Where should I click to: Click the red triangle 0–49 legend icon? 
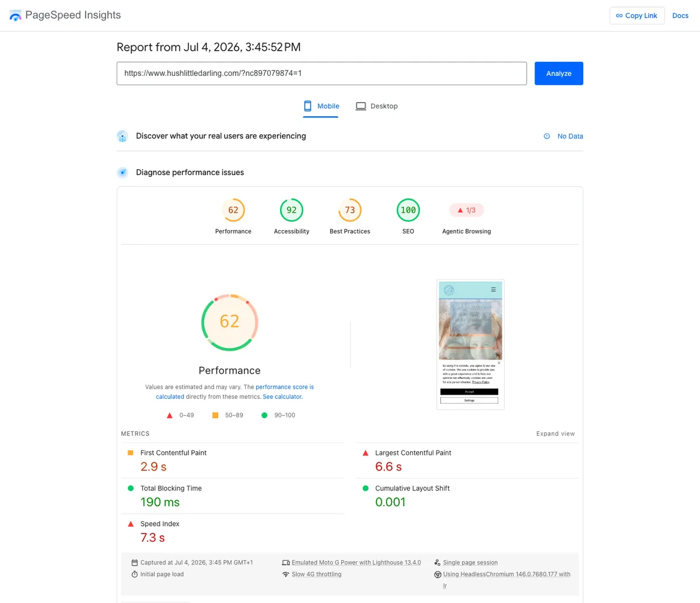(170, 415)
